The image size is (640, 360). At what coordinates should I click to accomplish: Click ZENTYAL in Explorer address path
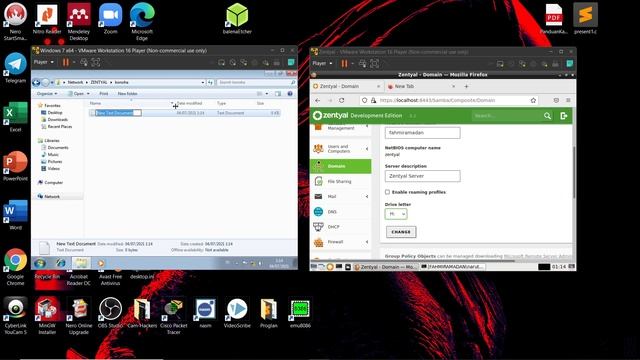99,82
